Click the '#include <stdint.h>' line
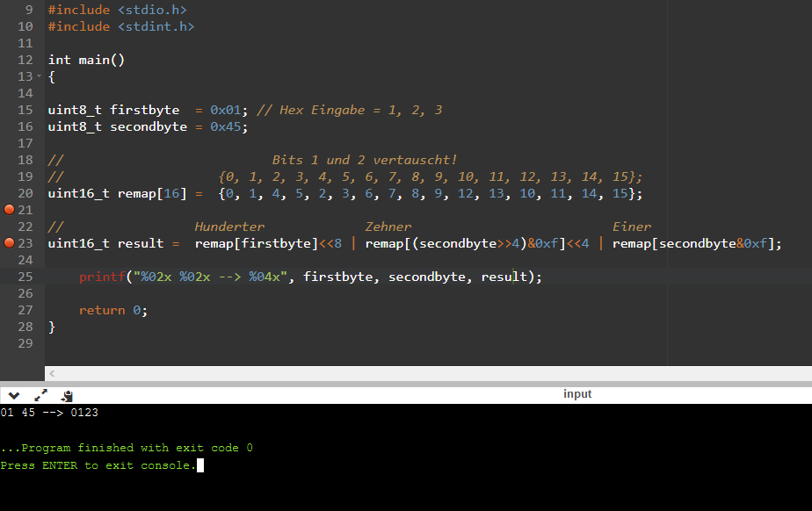Image resolution: width=812 pixels, height=511 pixels. click(121, 26)
